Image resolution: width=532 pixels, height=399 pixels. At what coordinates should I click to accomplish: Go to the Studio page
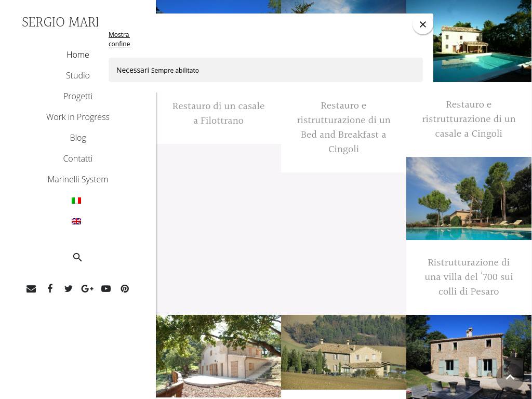tap(78, 75)
